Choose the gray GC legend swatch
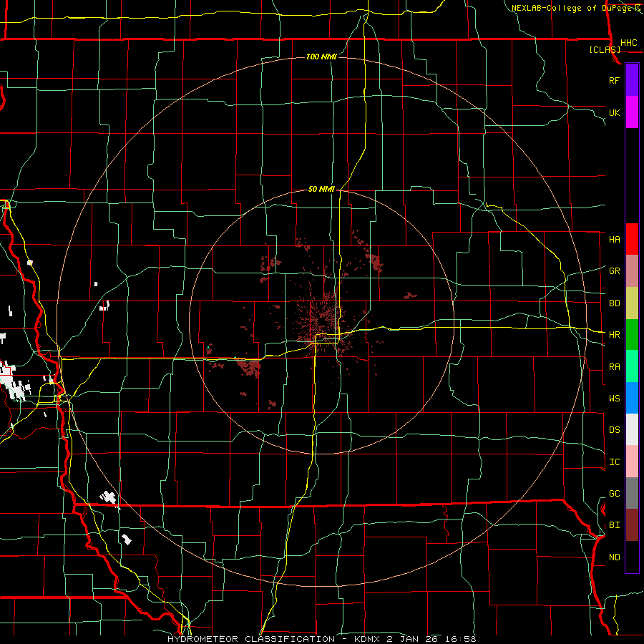644x644 pixels. coord(632,493)
